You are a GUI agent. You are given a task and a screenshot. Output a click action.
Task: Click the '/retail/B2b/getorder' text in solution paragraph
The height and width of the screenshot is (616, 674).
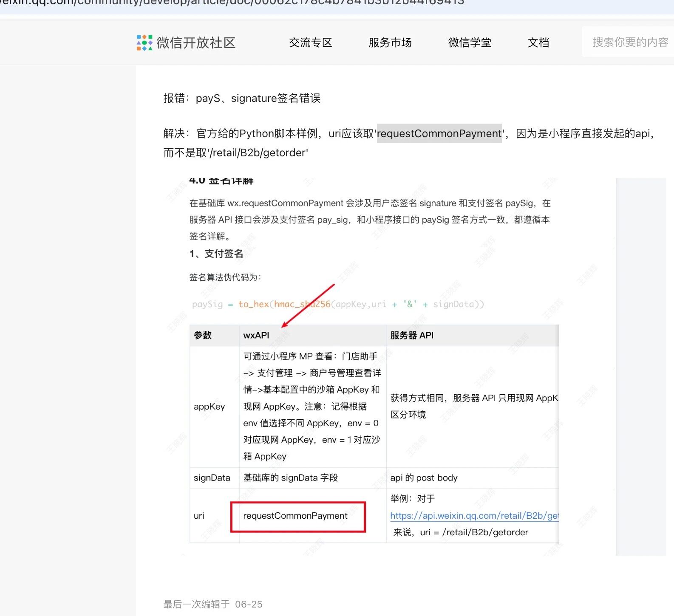click(x=258, y=153)
